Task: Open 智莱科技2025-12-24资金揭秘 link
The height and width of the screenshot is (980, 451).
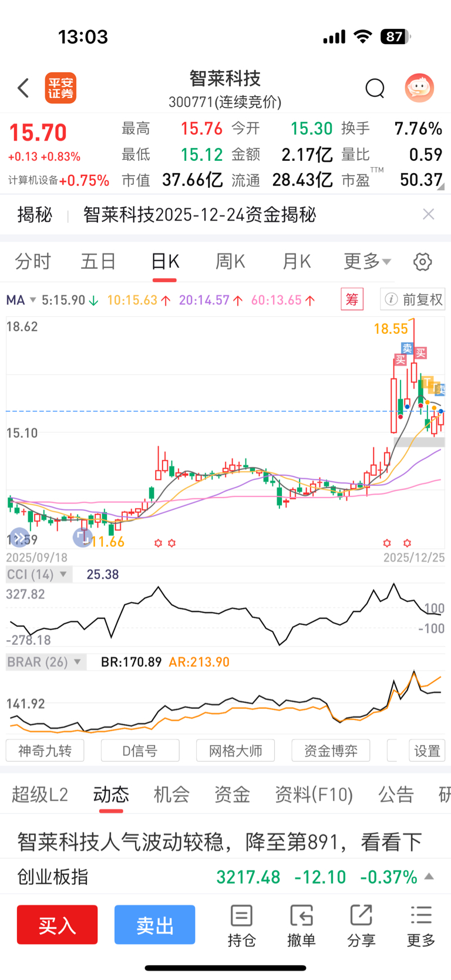Action: (200, 215)
